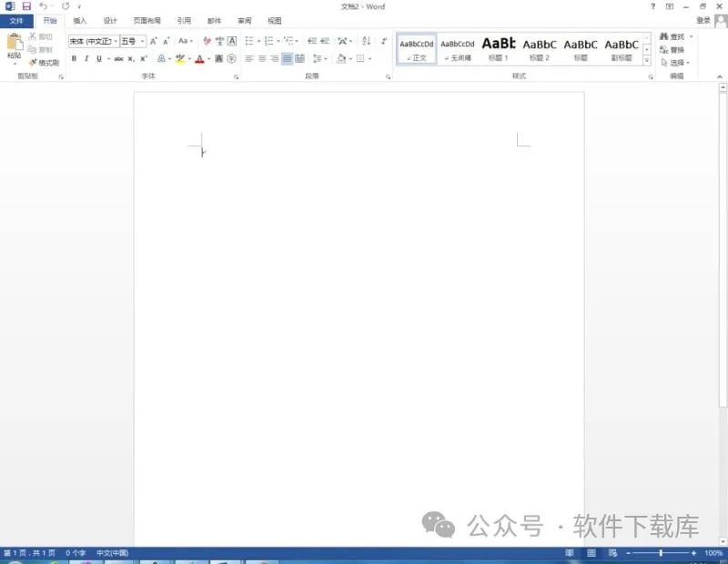This screenshot has height=564, width=728.
Task: Click the Decrease Indent icon
Action: (x=312, y=41)
